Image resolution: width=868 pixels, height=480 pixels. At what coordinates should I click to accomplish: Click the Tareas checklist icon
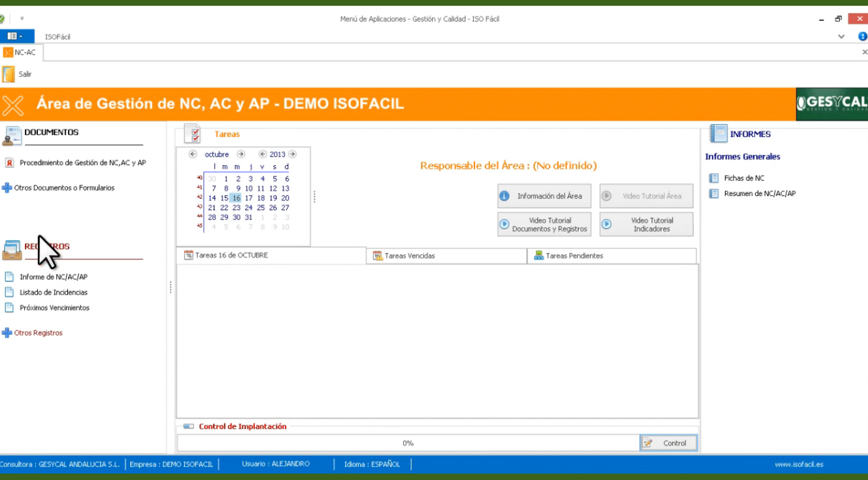tap(193, 134)
